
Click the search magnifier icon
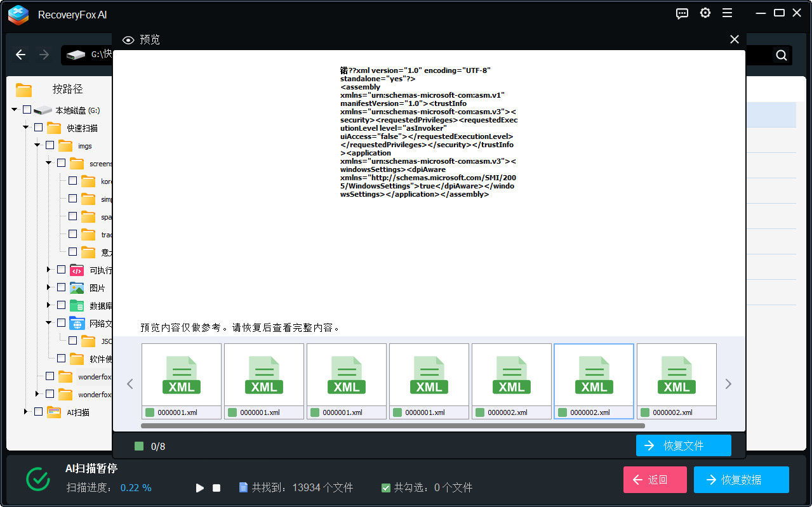point(782,55)
